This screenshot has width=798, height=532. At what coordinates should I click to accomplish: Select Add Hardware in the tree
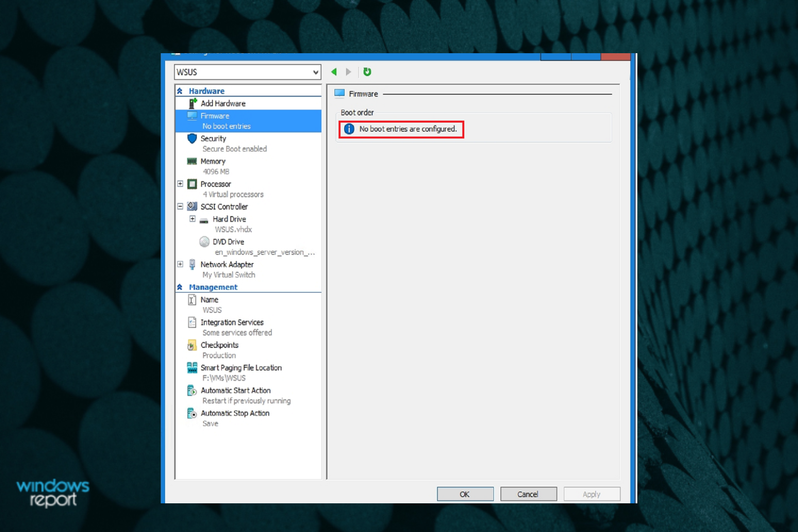pos(223,103)
